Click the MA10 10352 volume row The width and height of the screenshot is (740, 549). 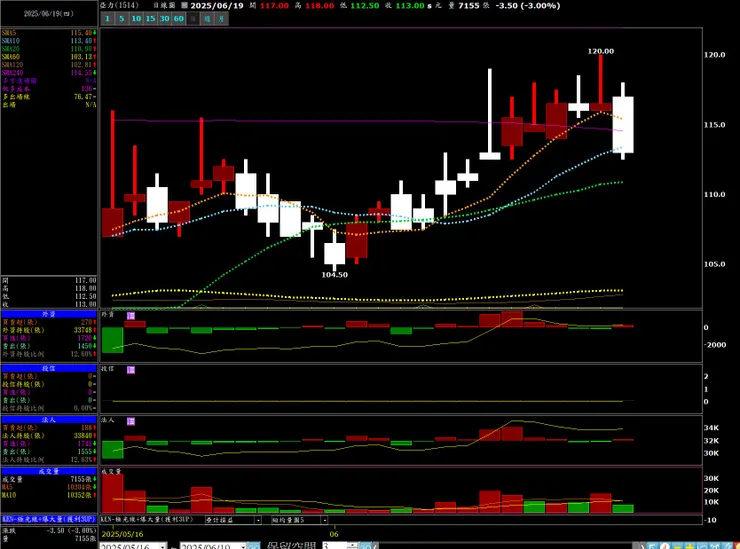(49, 495)
